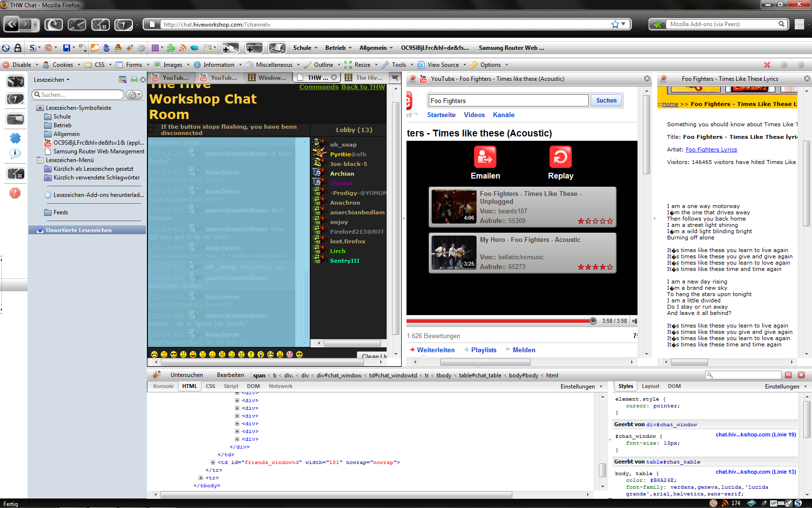Open Einstellungen dropdown in HTML panel

(x=582, y=387)
